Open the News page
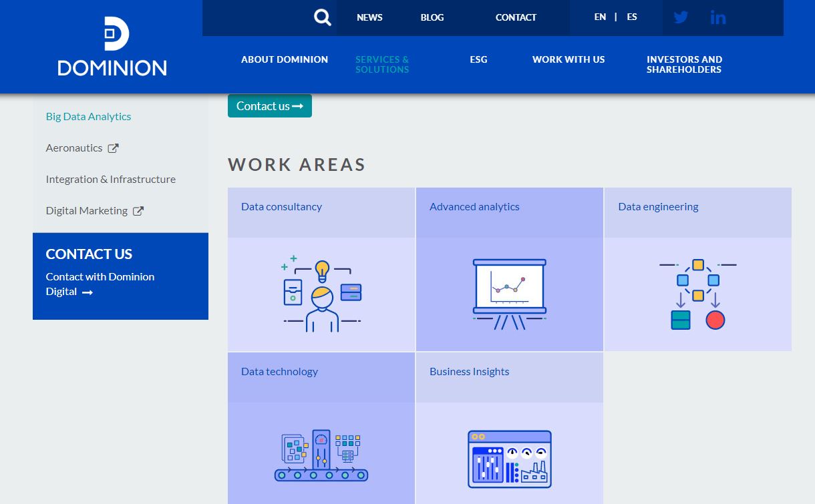 click(x=369, y=17)
